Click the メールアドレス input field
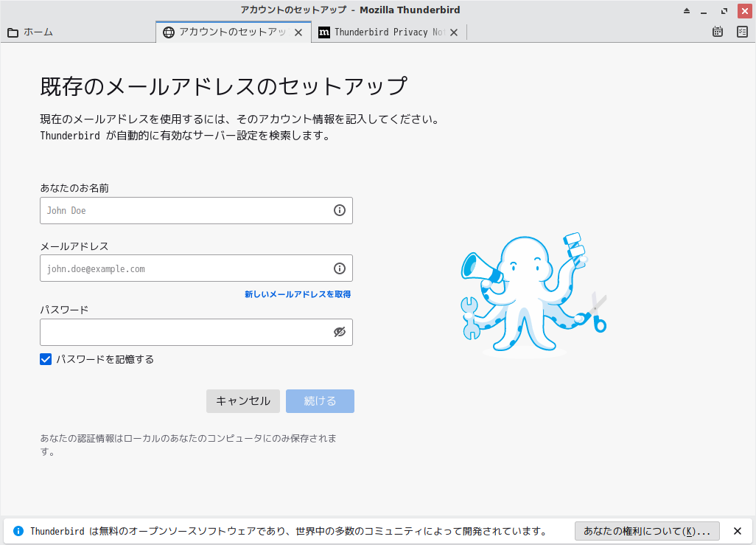Viewport: 756px width, 545px height. (x=196, y=268)
